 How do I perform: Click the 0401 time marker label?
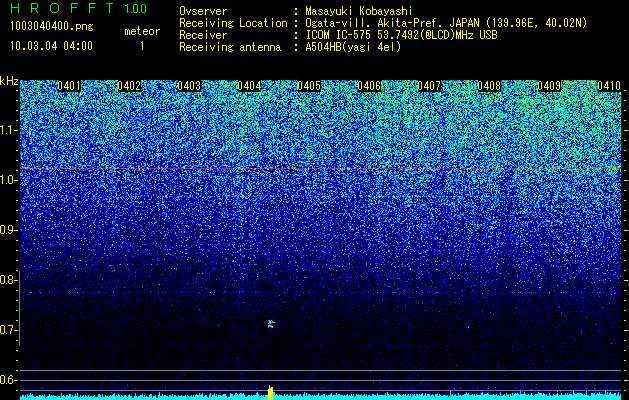(x=69, y=86)
